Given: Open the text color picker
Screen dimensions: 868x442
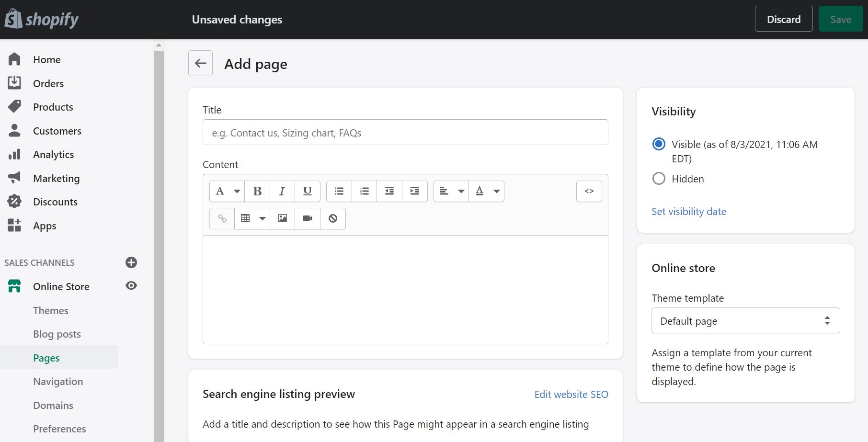Looking at the screenshot, I should [487, 191].
